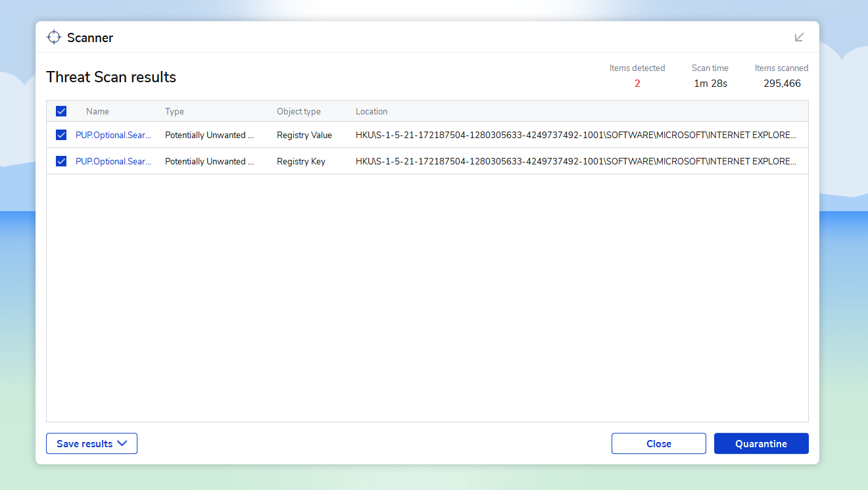868x490 pixels.
Task: Sort by the Location column header
Action: (372, 111)
